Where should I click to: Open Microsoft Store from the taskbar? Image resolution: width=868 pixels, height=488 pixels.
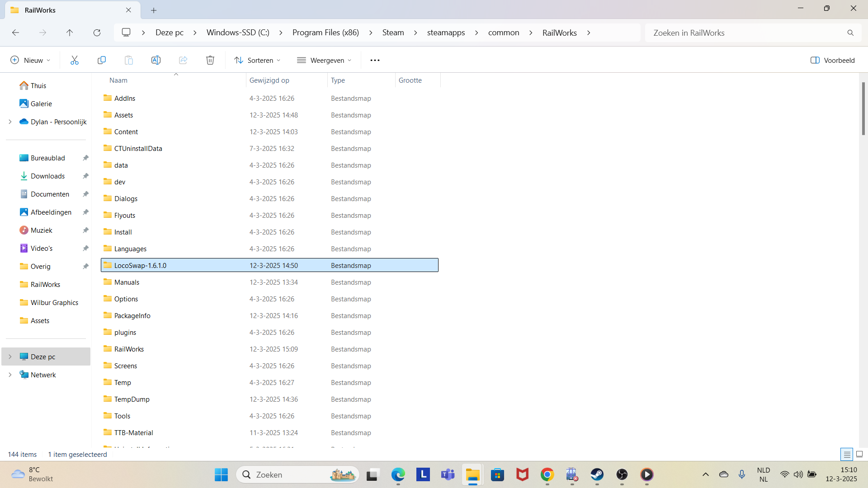498,474
